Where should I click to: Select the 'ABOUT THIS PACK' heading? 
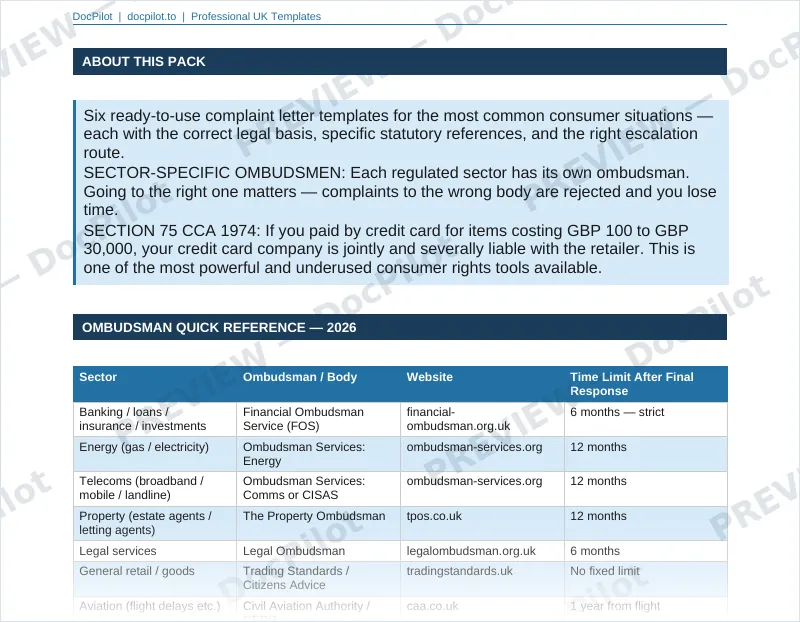point(143,62)
